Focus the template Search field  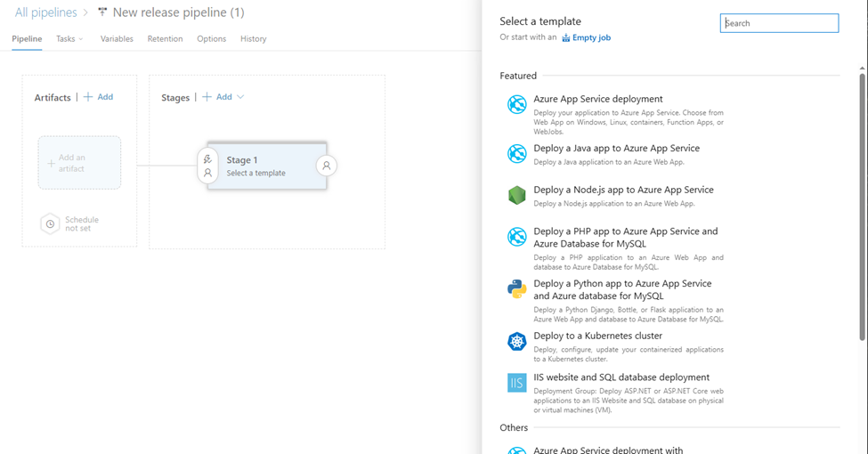[779, 23]
